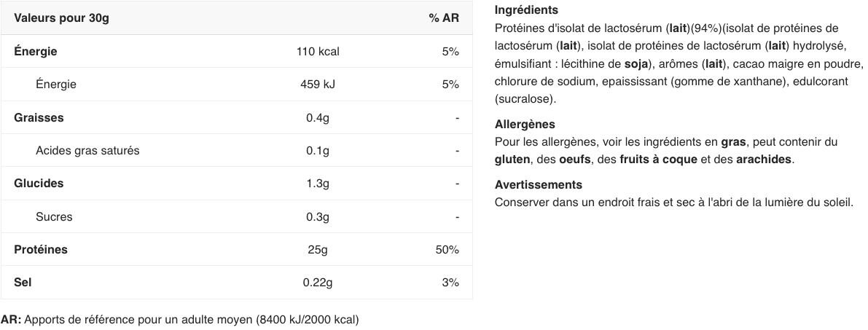The height and width of the screenshot is (330, 868).
Task: Click the Allergènes heading
Action: [525, 125]
